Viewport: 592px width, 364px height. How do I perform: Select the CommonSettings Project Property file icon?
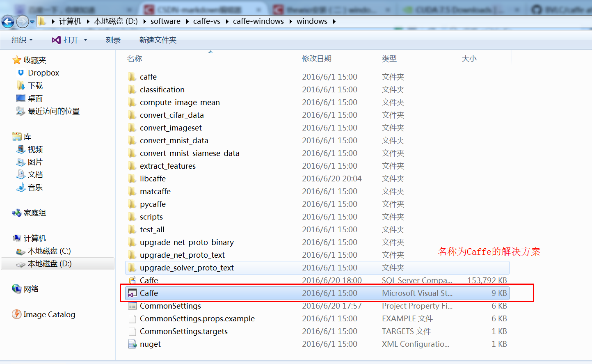pos(132,306)
